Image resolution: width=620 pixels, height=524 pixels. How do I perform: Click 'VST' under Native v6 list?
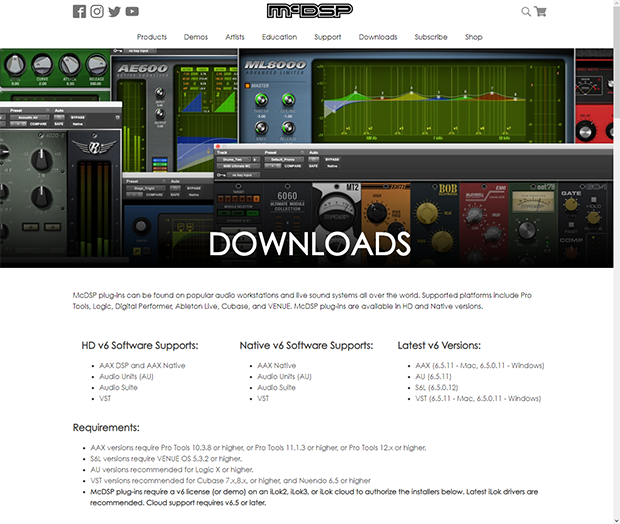click(263, 398)
